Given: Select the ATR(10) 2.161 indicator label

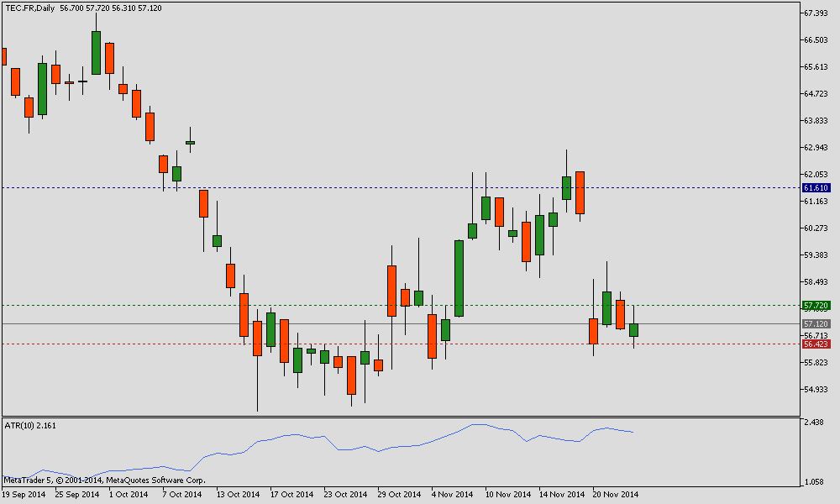Looking at the screenshot, I should pos(30,426).
